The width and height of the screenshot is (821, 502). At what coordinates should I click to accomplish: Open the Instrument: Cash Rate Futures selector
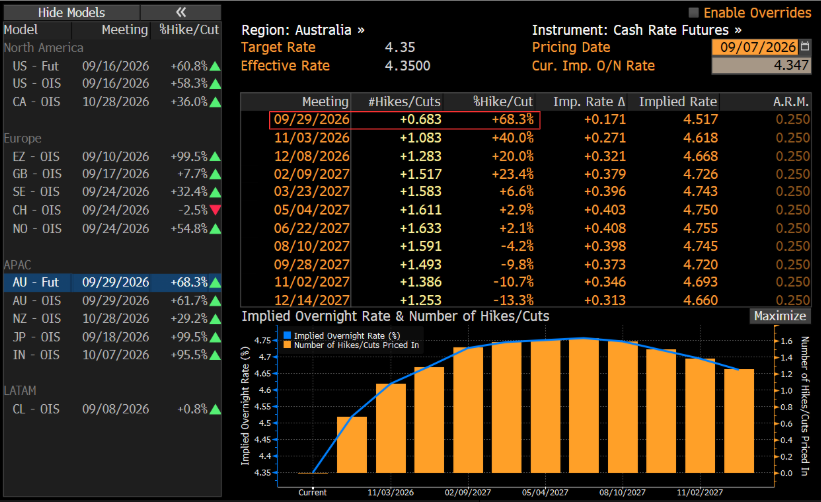click(637, 30)
